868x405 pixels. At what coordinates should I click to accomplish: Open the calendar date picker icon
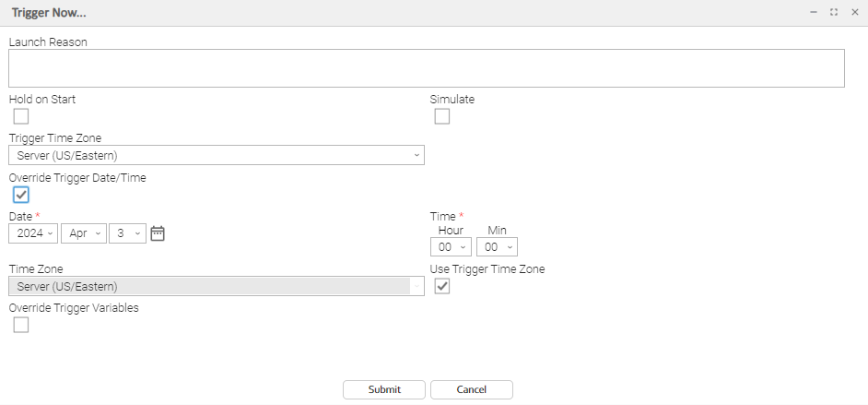(158, 233)
